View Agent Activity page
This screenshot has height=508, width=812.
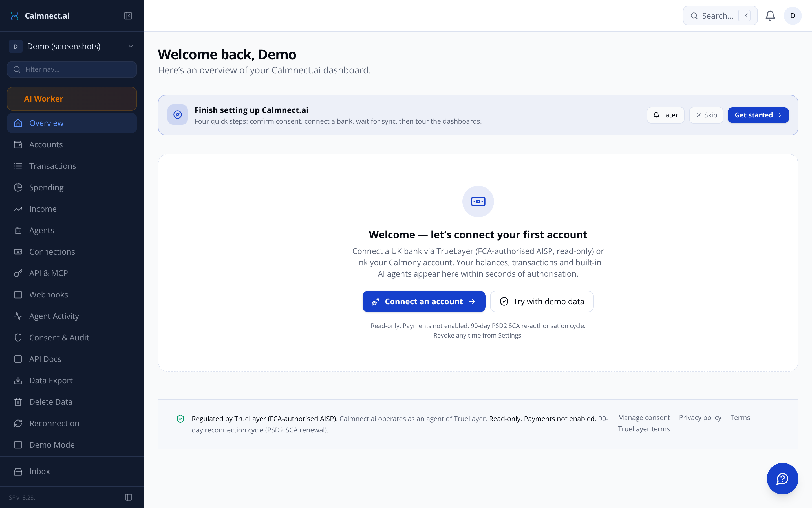(x=72, y=316)
